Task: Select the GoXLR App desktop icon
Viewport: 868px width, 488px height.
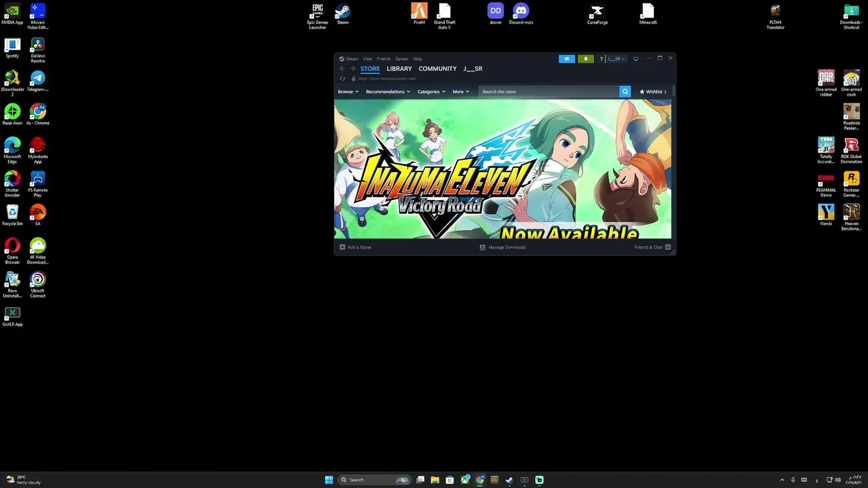Action: (x=12, y=317)
